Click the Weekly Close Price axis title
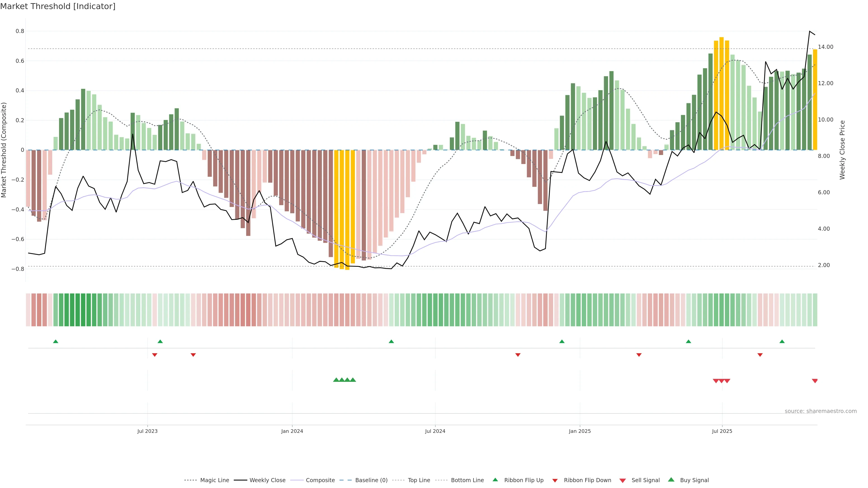This screenshot has height=488, width=868. [842, 150]
